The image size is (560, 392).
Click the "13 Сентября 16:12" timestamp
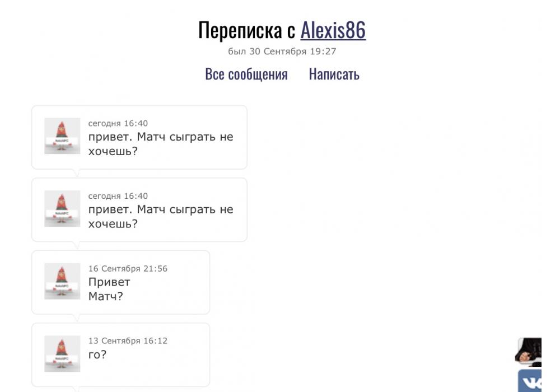(x=128, y=341)
